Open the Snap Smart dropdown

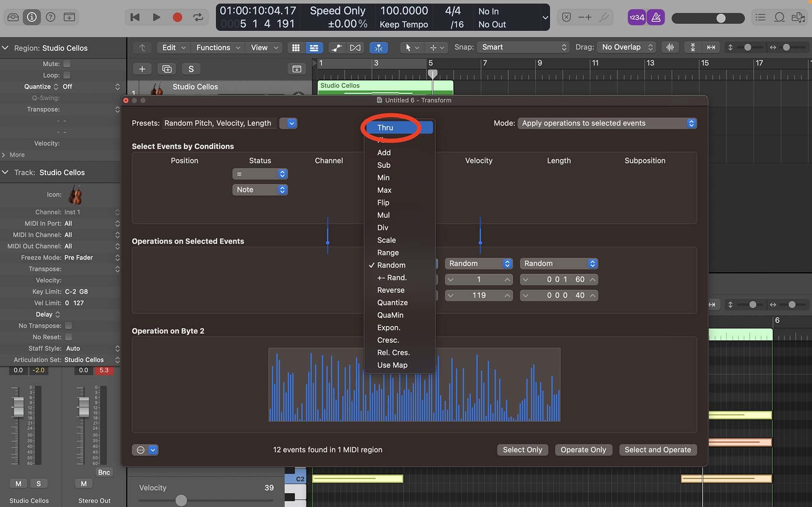point(523,47)
